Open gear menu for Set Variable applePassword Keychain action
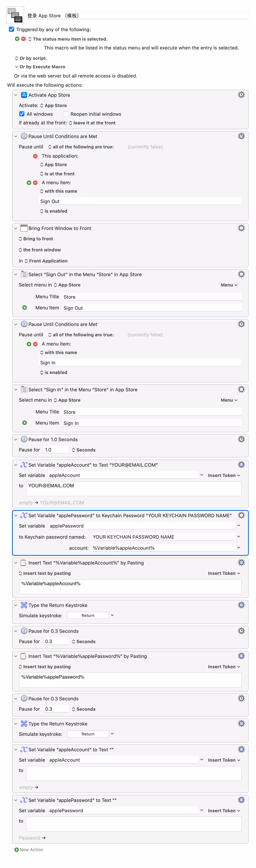 coord(241,515)
